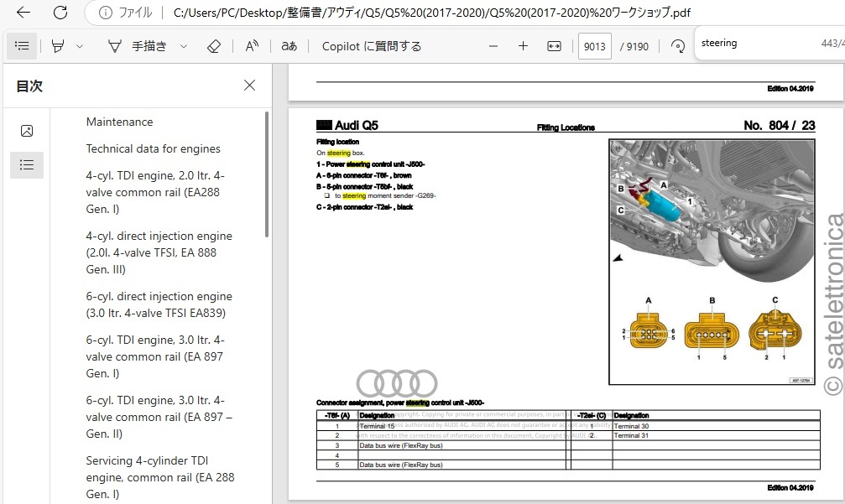Viewport: 845px width, 504px height.
Task: Open Servicing 4-cylinder TDI engine entry
Action: click(160, 477)
